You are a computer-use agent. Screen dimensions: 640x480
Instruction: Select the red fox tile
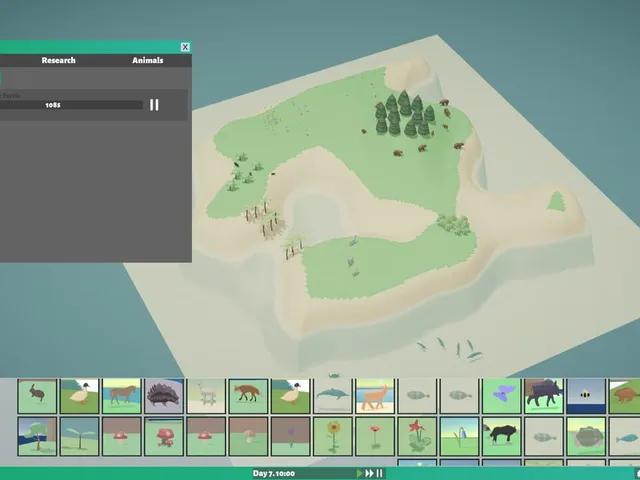coord(248,396)
